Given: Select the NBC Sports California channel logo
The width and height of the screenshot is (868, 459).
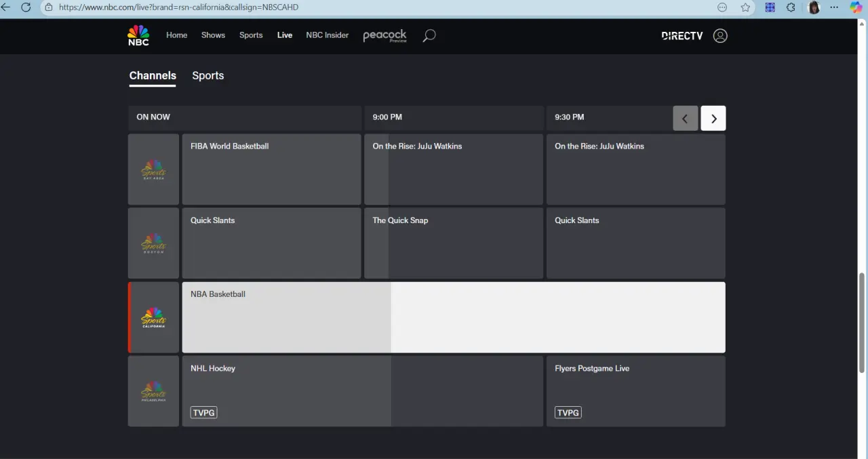Looking at the screenshot, I should click(153, 317).
